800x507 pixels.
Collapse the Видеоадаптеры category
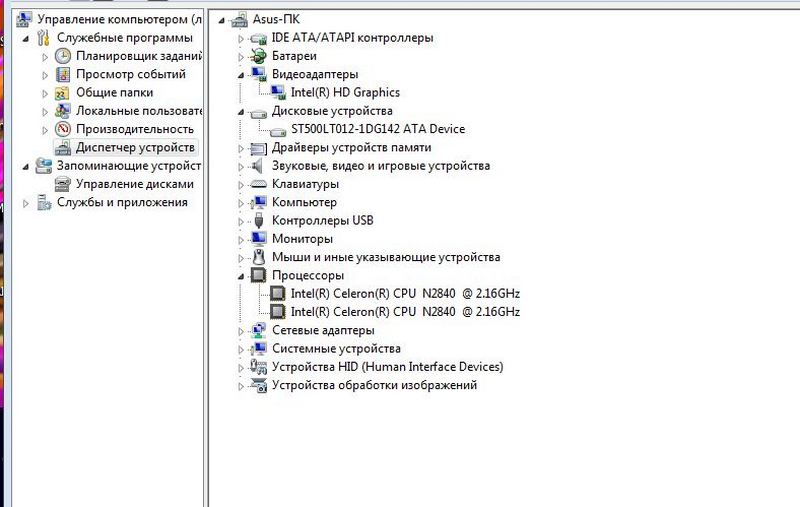241,75
